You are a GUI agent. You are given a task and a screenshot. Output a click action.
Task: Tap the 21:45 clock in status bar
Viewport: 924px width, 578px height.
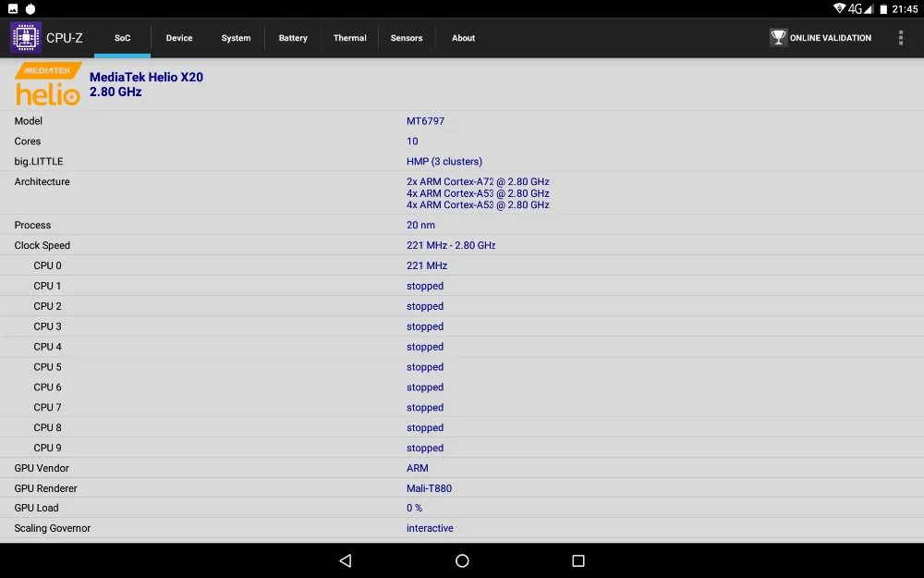pos(905,9)
